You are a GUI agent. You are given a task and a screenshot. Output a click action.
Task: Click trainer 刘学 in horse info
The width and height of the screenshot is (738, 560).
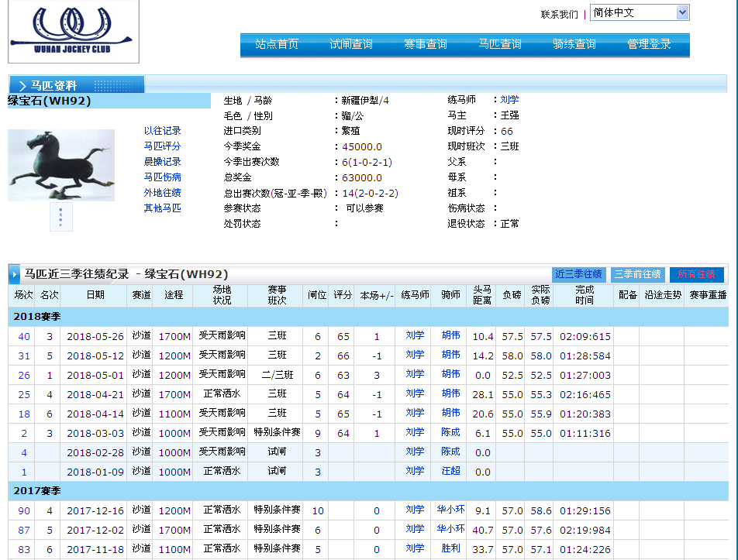(x=509, y=100)
